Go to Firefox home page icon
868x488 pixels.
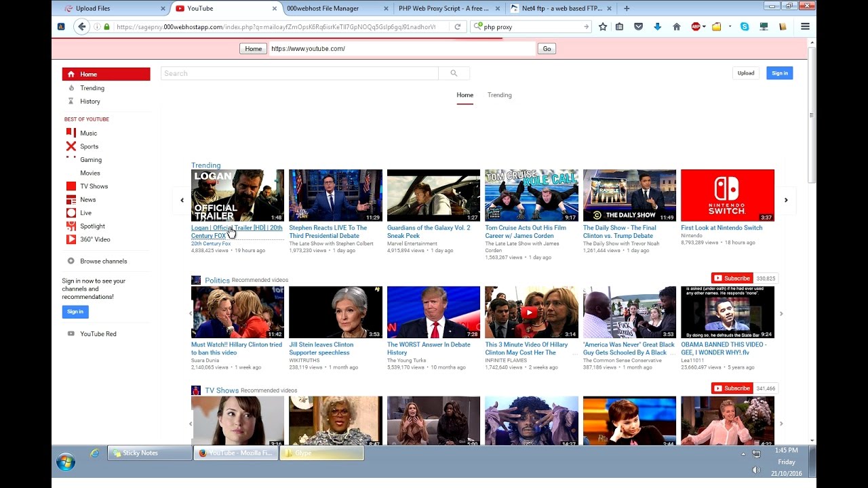click(676, 27)
